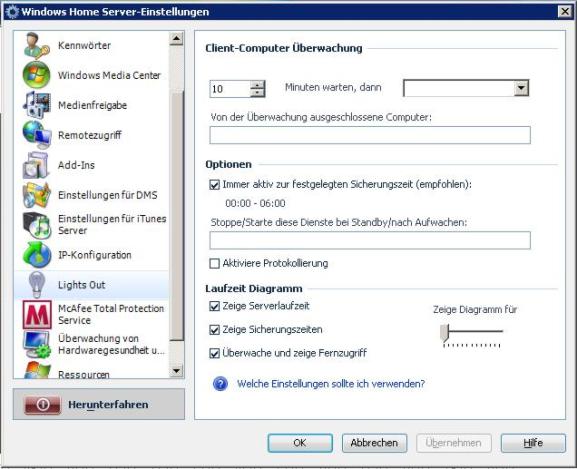
Task: Click the Remotezugriff globe icon
Action: click(36, 135)
